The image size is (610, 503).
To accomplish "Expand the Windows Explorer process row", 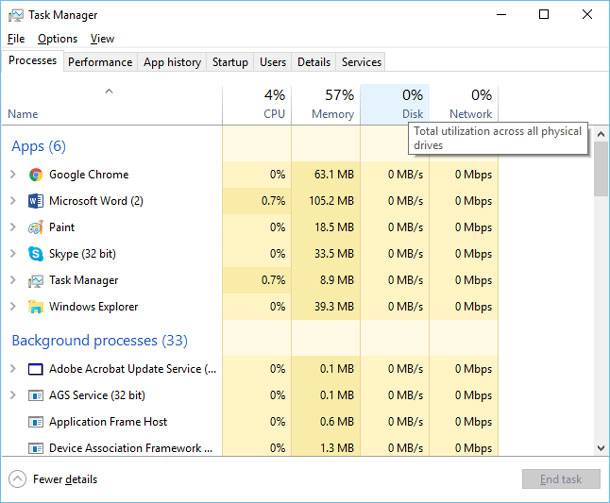I will click(x=13, y=307).
